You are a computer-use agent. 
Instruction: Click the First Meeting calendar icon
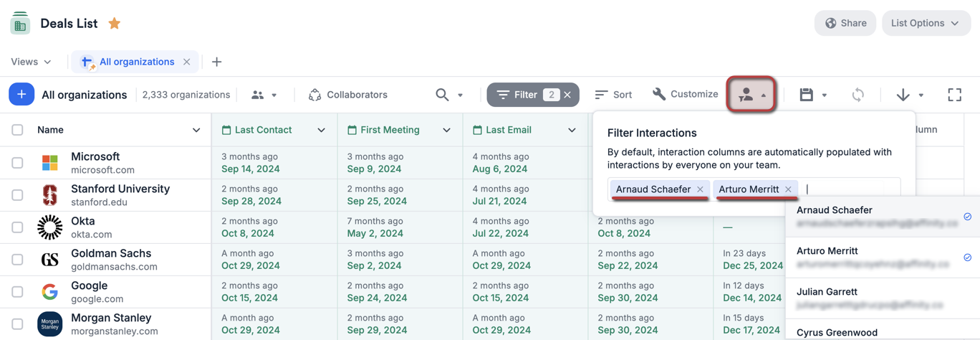[x=352, y=130]
